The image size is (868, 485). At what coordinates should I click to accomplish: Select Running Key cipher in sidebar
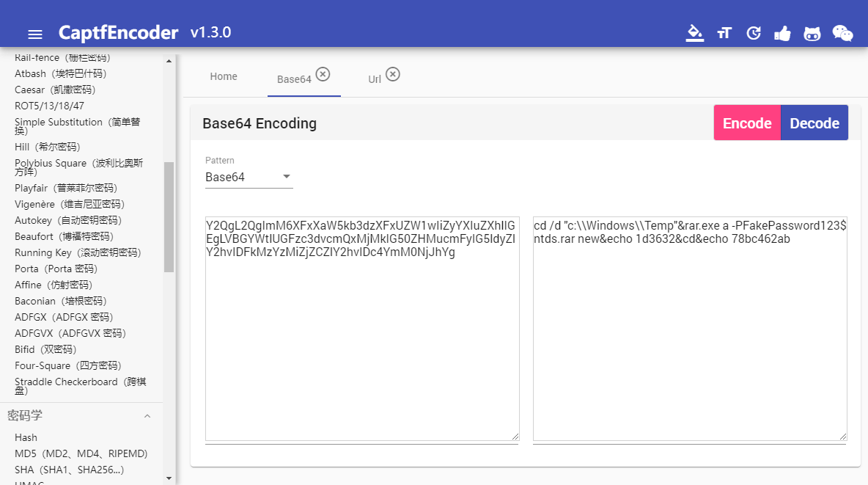78,252
